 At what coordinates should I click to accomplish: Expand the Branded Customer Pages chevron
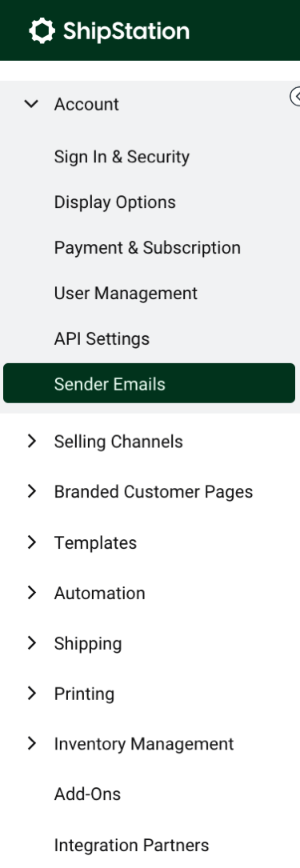pyautogui.click(x=31, y=491)
